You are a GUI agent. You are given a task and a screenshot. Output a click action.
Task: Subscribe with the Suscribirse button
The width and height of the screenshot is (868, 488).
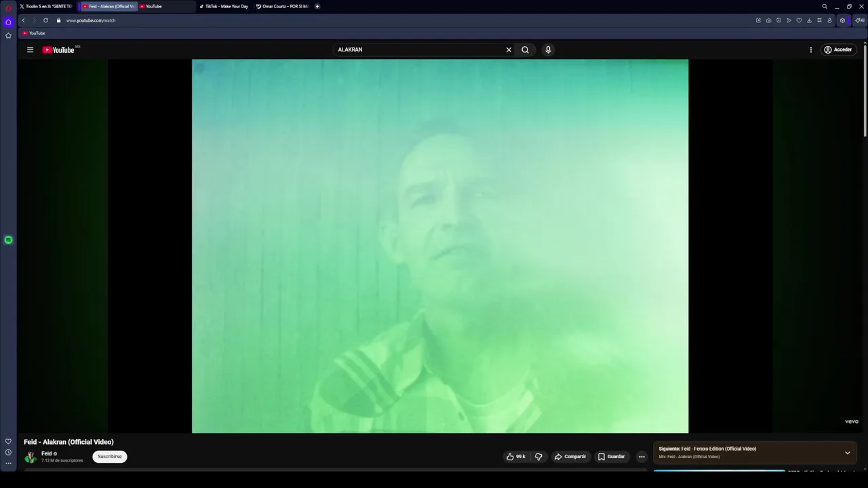pyautogui.click(x=110, y=457)
